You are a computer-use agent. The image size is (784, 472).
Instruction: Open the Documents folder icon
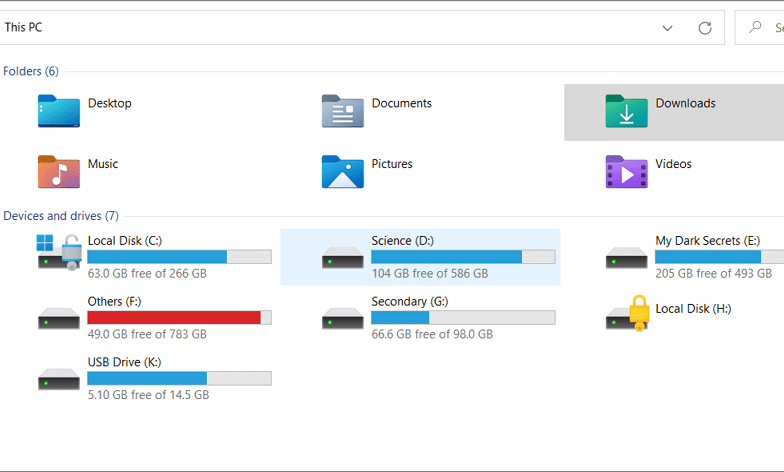[x=342, y=111]
